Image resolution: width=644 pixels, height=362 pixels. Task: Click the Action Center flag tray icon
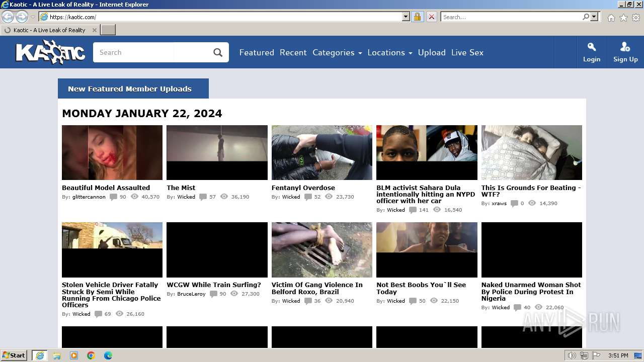(596, 355)
